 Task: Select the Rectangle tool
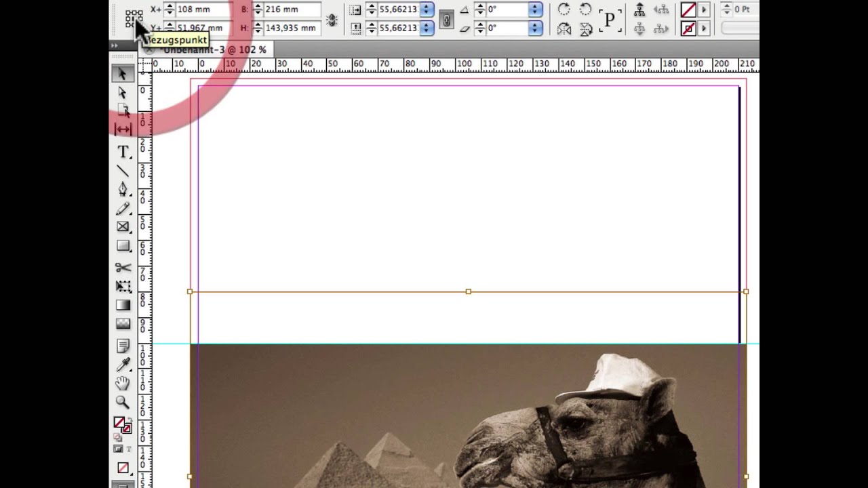[x=123, y=246]
